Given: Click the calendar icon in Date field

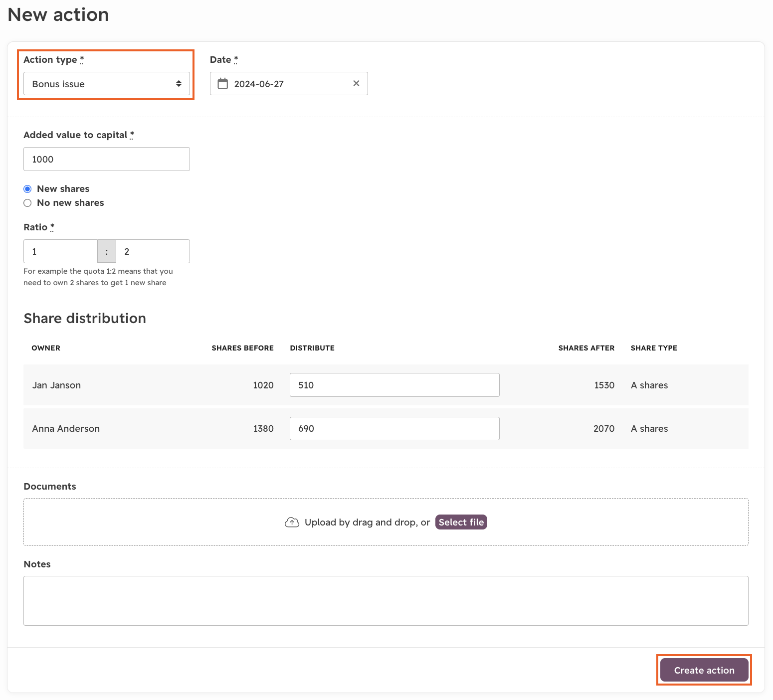Looking at the screenshot, I should 223,84.
